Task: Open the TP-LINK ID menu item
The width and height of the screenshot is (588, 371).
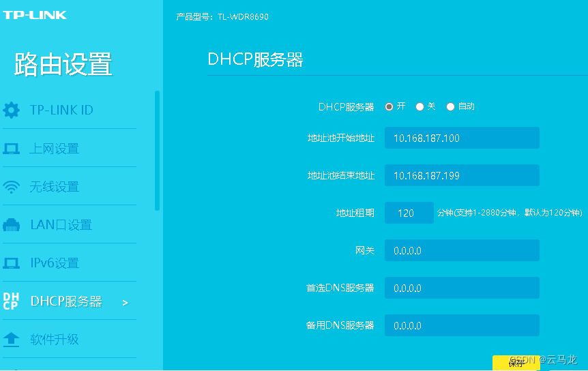Action: [x=70, y=110]
